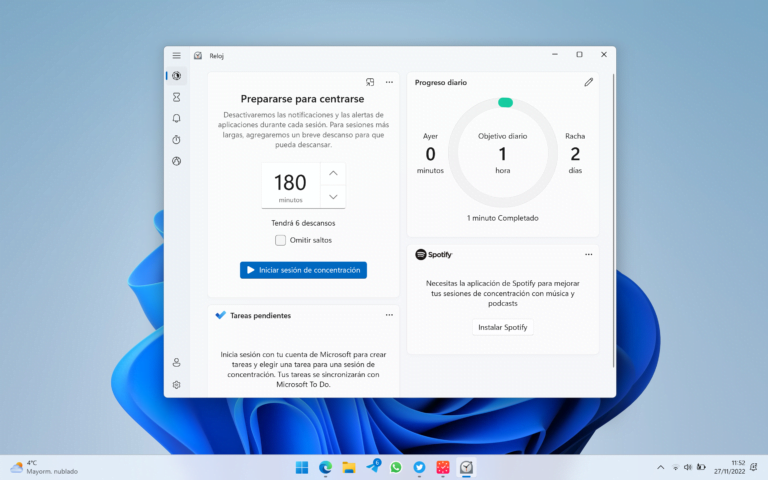The height and width of the screenshot is (480, 768).
Task: Show hidden system tray icons
Action: click(660, 467)
